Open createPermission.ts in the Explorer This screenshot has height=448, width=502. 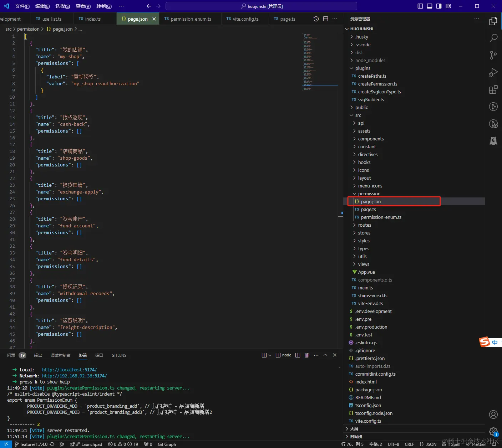(x=414, y=84)
